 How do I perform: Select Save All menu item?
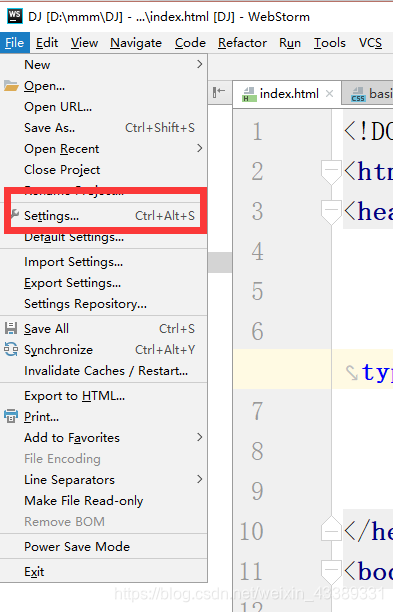tap(103, 329)
